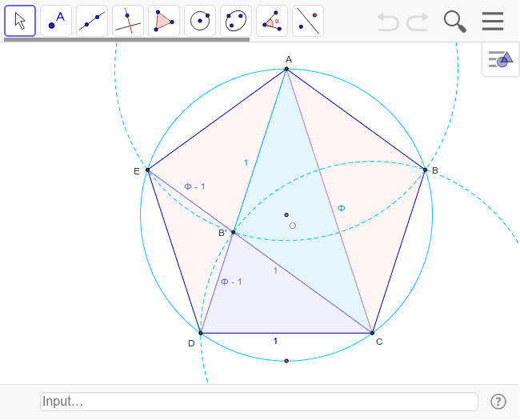Image resolution: width=520 pixels, height=420 pixels.
Task: Select the Angle tool
Action: click(272, 21)
